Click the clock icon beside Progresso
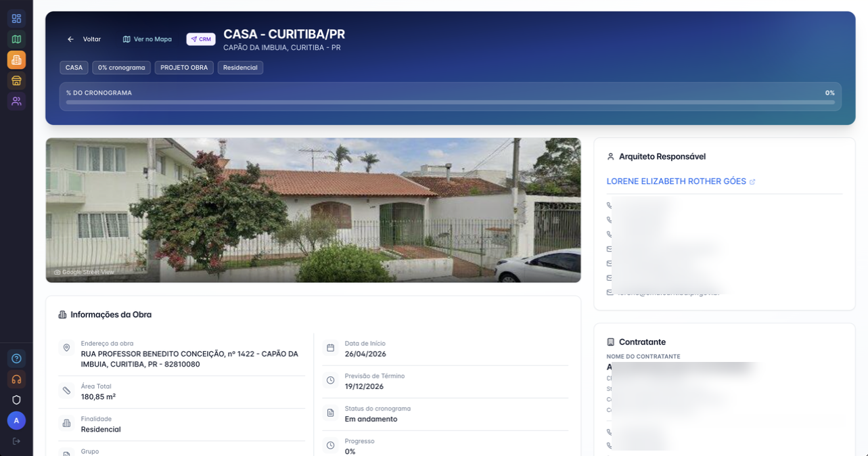This screenshot has width=868, height=456. coord(330,445)
